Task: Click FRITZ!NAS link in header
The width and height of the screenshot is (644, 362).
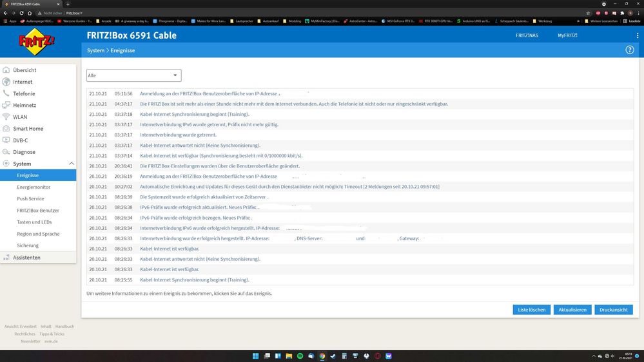Action: (x=527, y=35)
